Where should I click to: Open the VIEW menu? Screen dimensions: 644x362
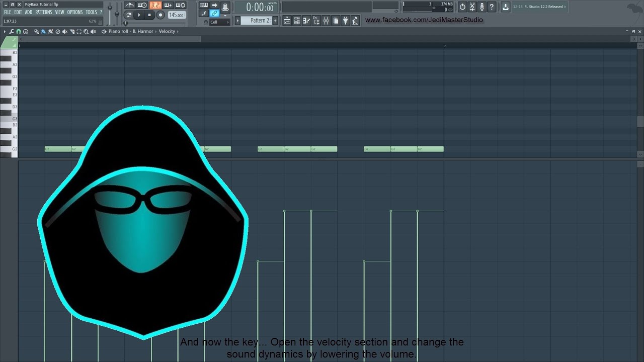[x=60, y=12]
